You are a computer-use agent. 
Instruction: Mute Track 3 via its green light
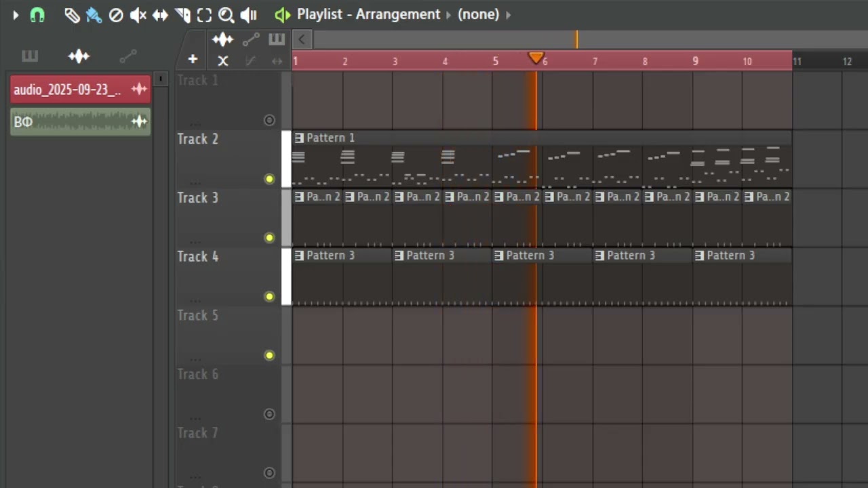269,238
